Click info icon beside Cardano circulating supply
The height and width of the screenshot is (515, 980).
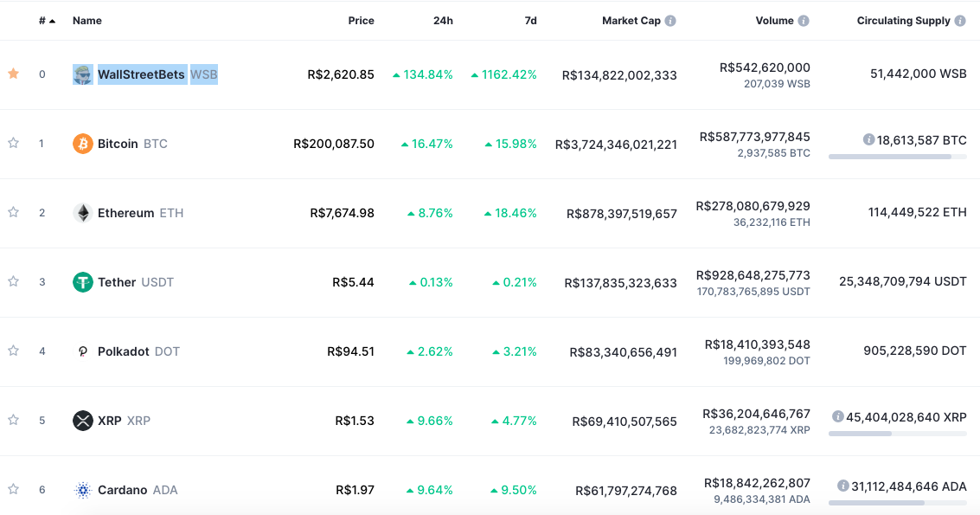click(843, 486)
